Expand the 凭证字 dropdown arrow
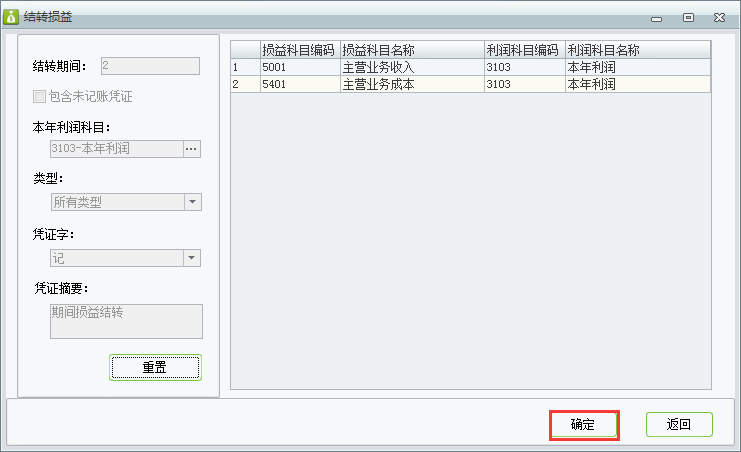This screenshot has height=452, width=741. click(191, 258)
